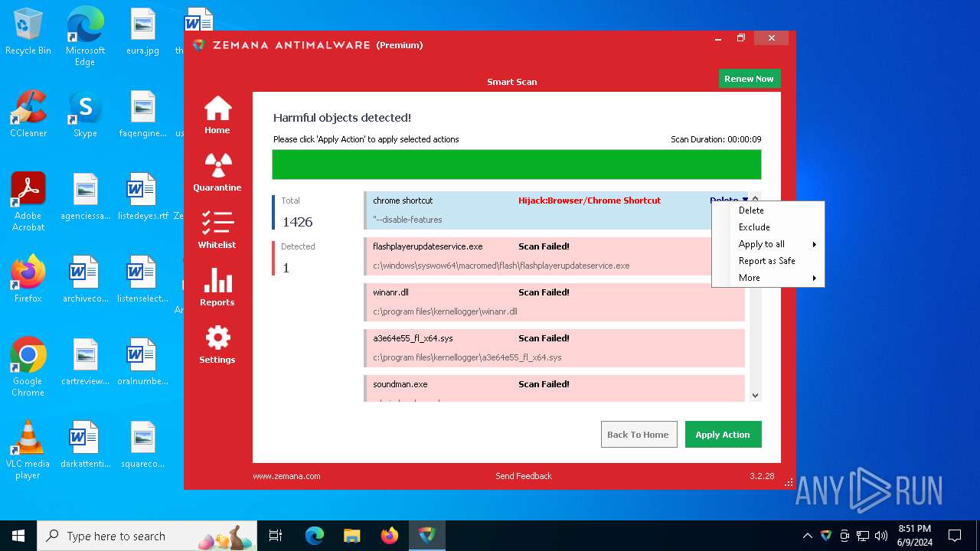Click the Microsoft Edge desktop shortcut
Image resolution: width=980 pixels, height=551 pixels.
point(85,37)
